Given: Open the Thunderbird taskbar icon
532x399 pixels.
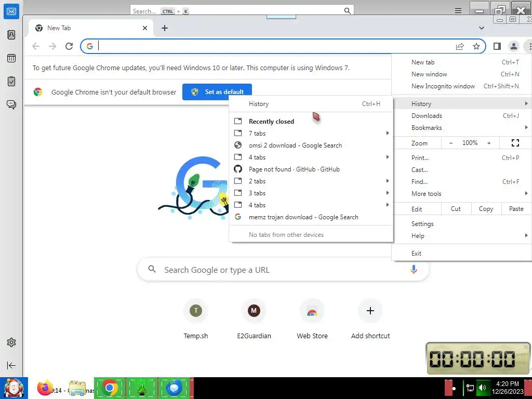Looking at the screenshot, I should [x=174, y=388].
